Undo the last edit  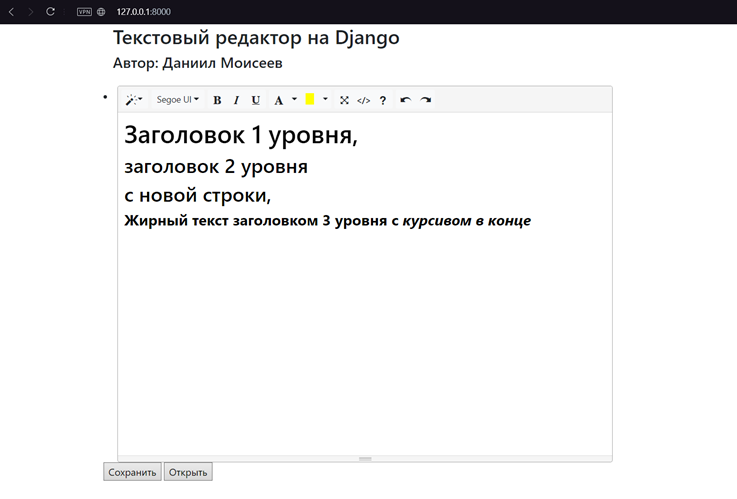(x=406, y=100)
